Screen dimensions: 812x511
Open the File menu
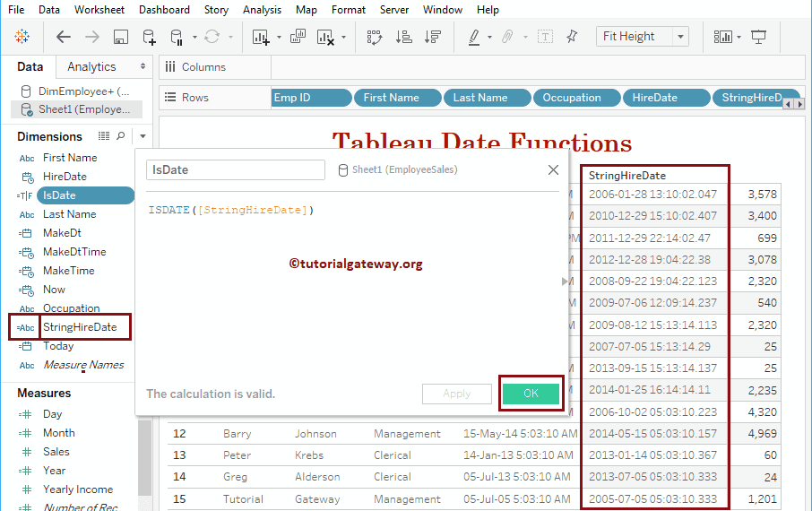click(x=16, y=10)
